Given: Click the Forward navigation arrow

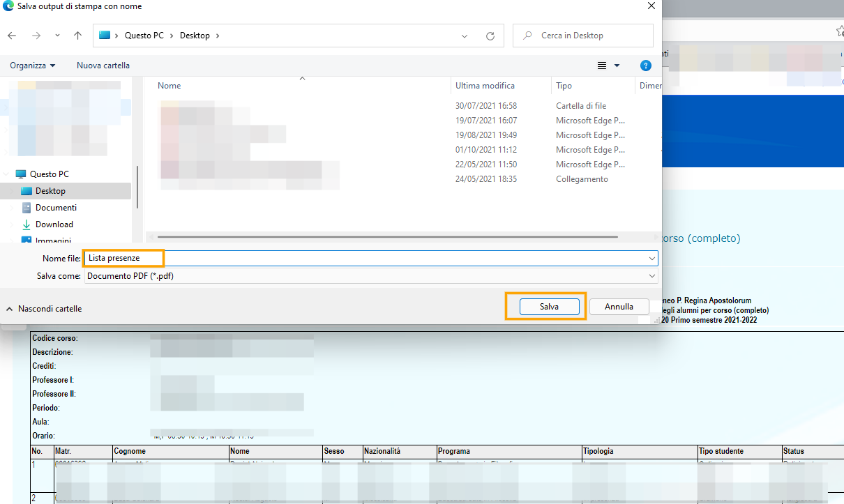Looking at the screenshot, I should click(x=36, y=36).
